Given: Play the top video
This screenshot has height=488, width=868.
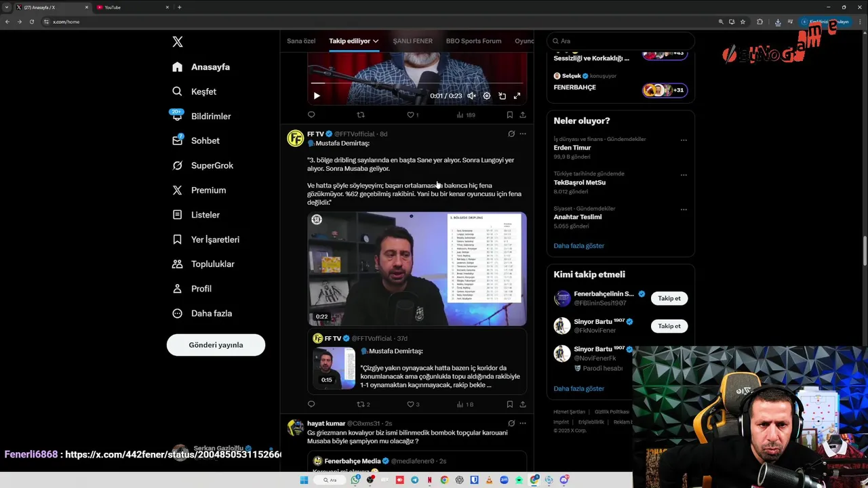Looking at the screenshot, I should 317,96.
